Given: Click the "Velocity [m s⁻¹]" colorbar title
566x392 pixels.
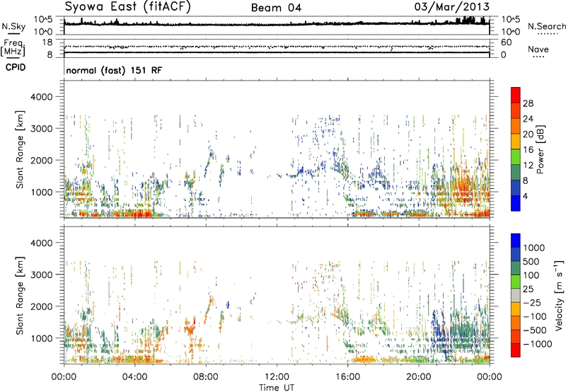Looking at the screenshot, I should (x=559, y=295).
